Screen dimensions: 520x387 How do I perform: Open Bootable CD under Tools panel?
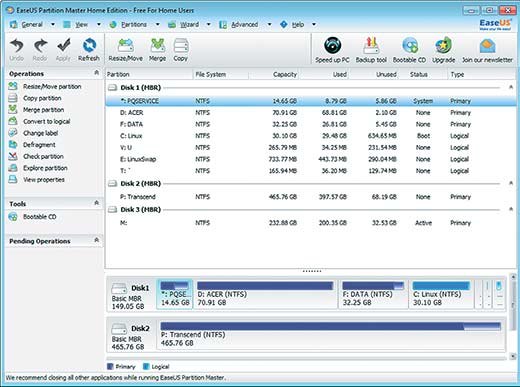point(33,217)
